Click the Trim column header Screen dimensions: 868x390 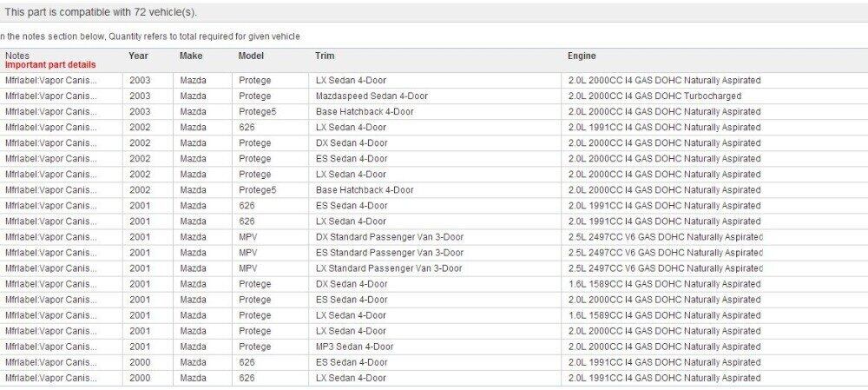click(x=325, y=56)
